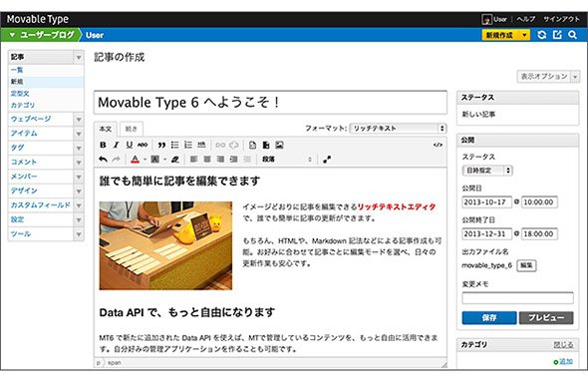
Task: Open text color picker arrow
Action: click(x=145, y=160)
